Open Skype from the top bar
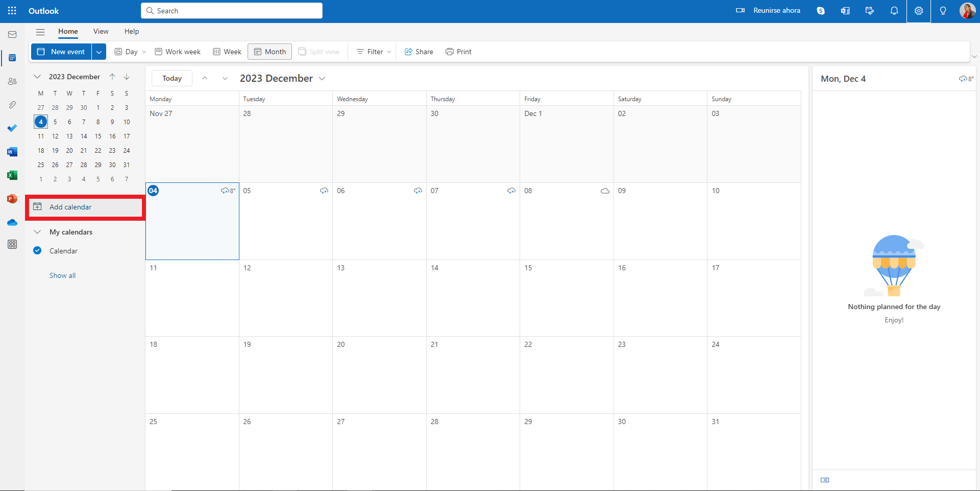The image size is (980, 491). click(821, 10)
